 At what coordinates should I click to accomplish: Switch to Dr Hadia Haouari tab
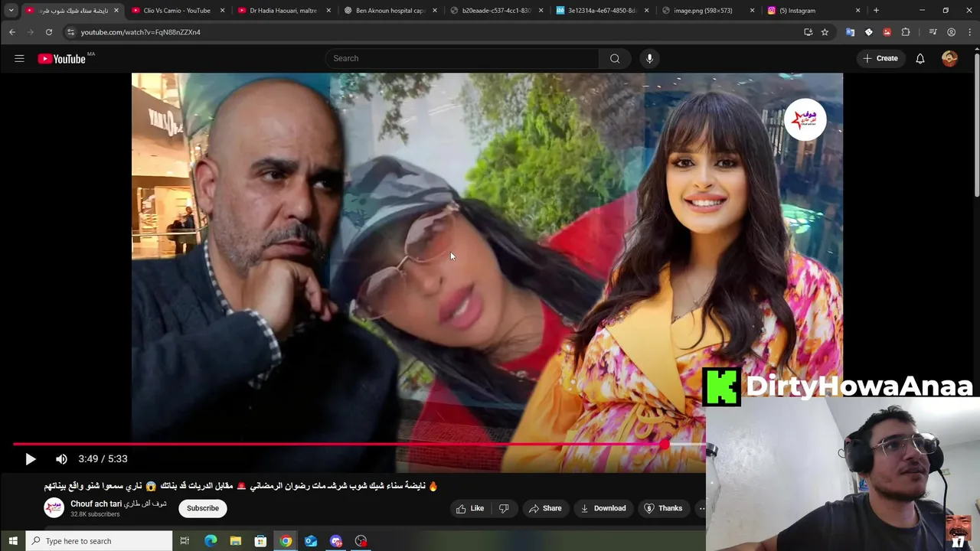pyautogui.click(x=283, y=11)
